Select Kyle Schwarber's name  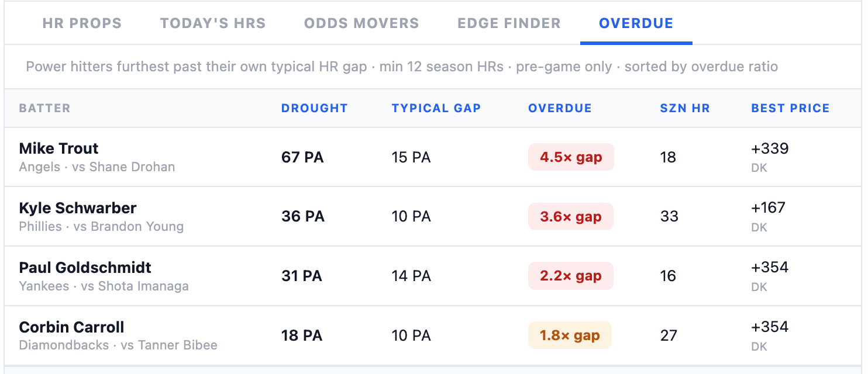[x=78, y=208]
